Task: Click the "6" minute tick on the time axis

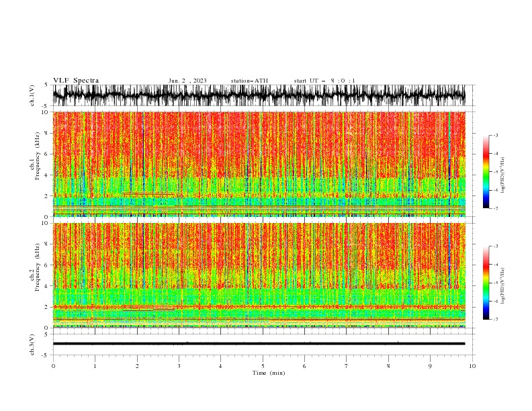Action: click(304, 366)
